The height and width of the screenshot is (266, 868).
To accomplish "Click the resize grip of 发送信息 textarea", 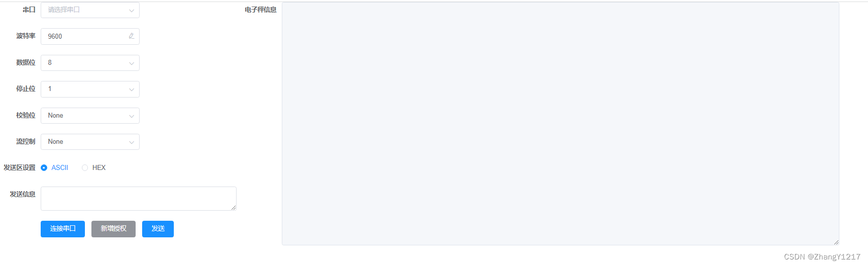I will pos(234,208).
